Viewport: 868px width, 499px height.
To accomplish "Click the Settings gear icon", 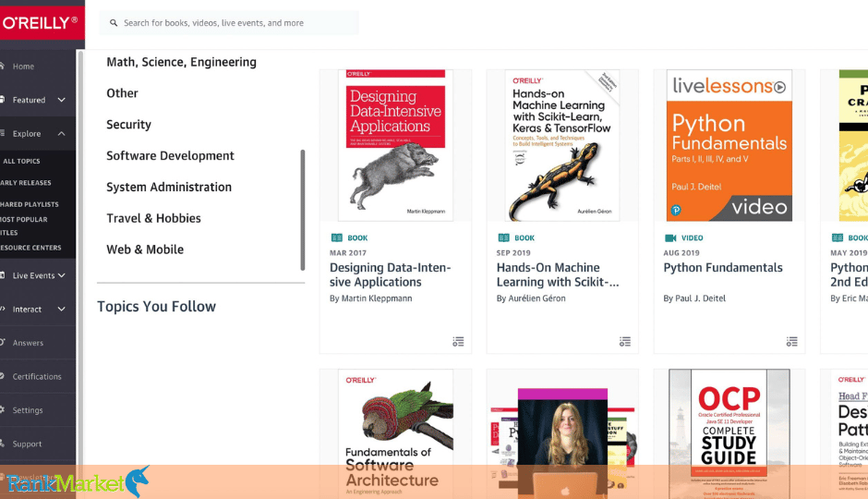I will [x=2, y=410].
